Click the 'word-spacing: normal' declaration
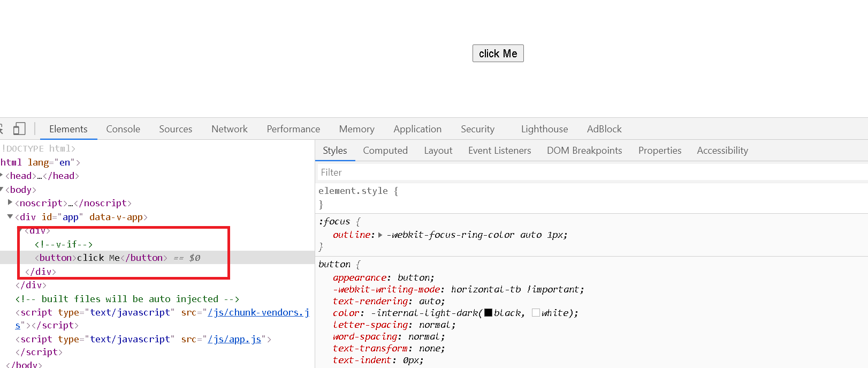This screenshot has width=868, height=368. click(x=389, y=336)
